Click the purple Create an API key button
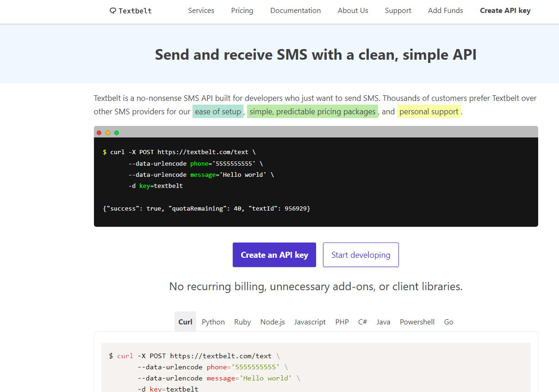 [274, 255]
